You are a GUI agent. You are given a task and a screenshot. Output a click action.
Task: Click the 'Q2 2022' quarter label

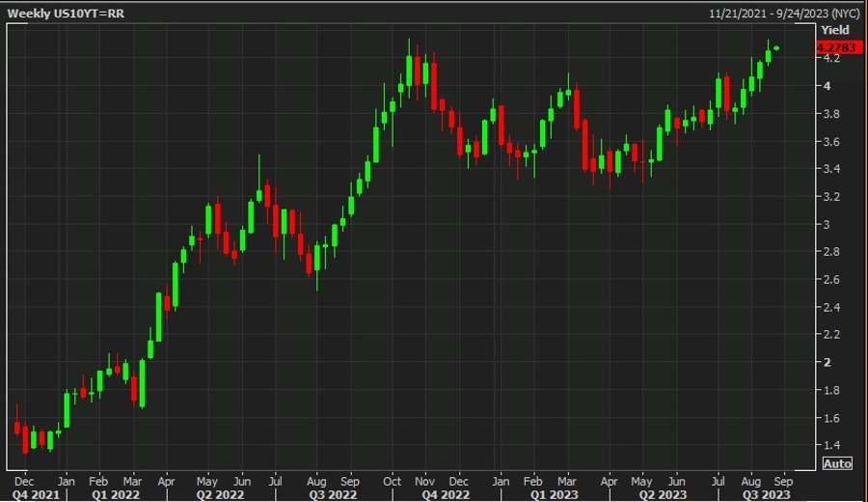(x=220, y=494)
